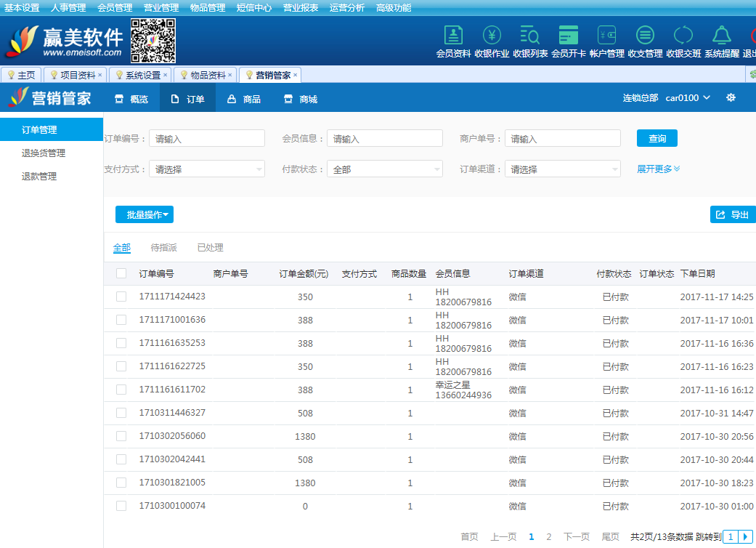The image size is (756, 548).
Task: Select the checkbox for order 1710300100074
Action: (x=121, y=506)
